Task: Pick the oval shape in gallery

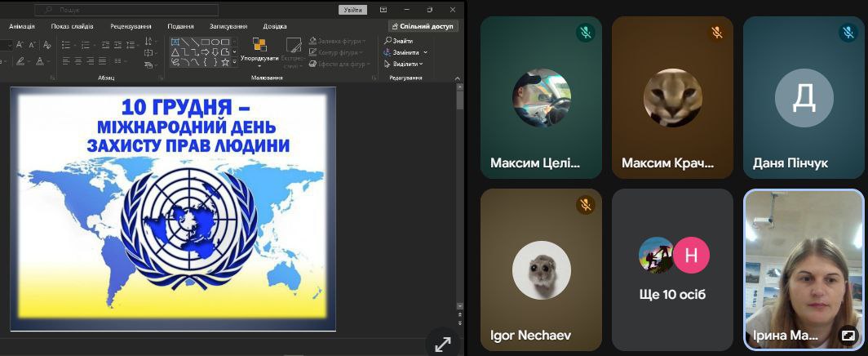Action: 215,42
